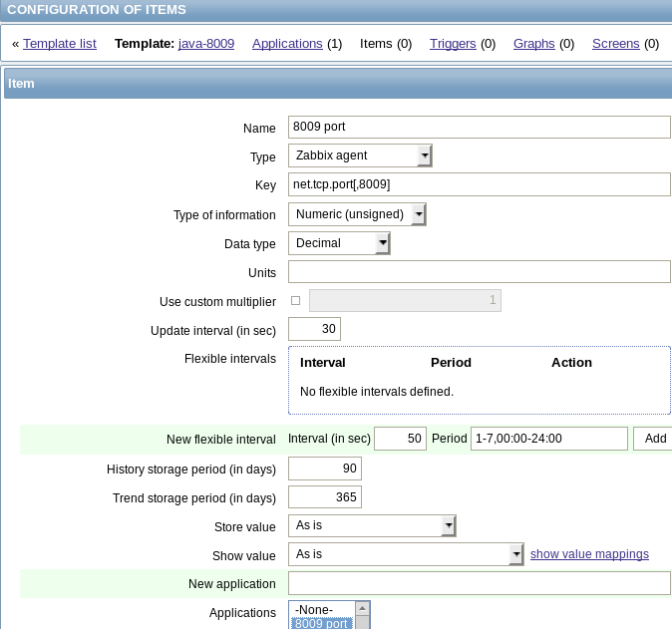Open the Show value dropdown

point(406,554)
